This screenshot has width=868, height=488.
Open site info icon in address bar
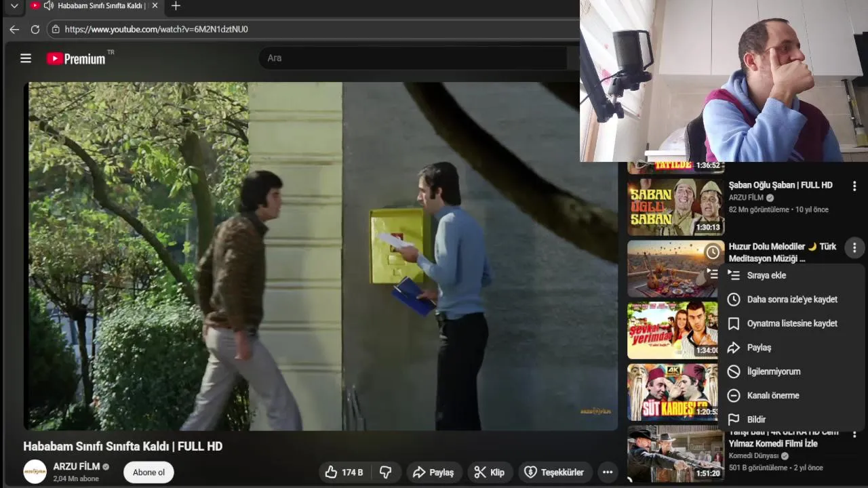[56, 29]
